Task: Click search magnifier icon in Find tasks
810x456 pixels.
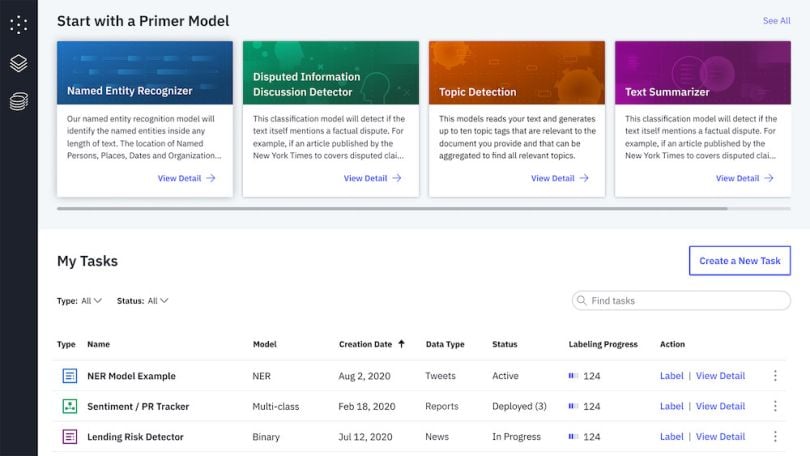Action: [582, 300]
